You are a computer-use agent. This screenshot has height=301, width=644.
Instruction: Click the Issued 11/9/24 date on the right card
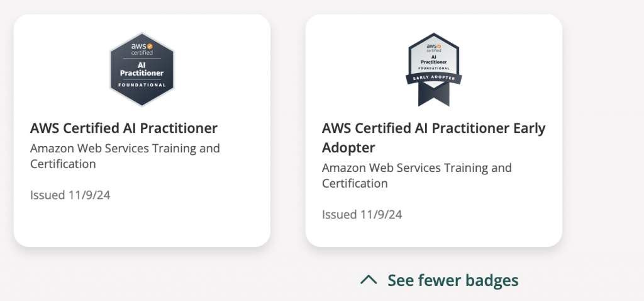click(x=362, y=214)
